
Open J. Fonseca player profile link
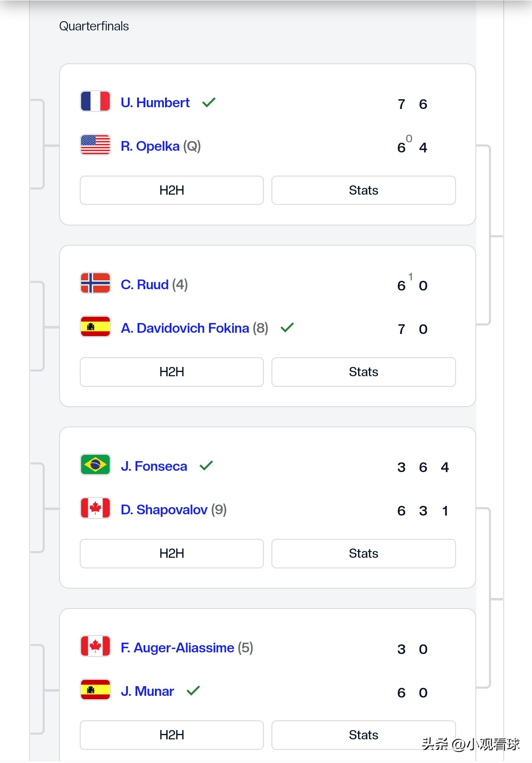pos(154,466)
